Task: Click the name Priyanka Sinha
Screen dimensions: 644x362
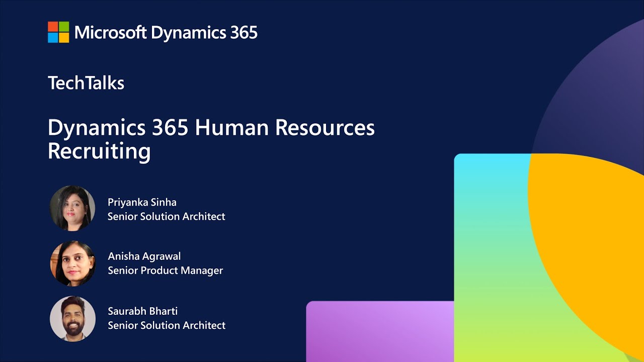Action: [x=142, y=203]
